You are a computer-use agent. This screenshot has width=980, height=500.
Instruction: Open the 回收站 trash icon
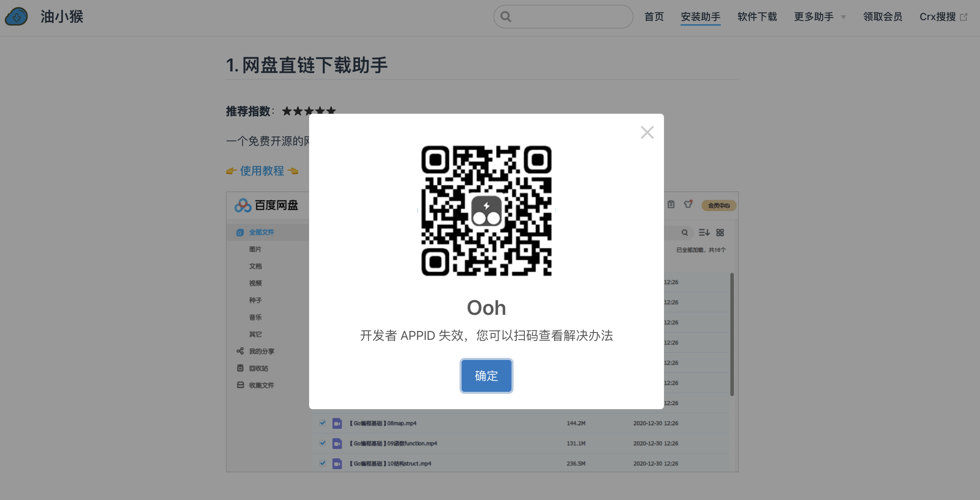pyautogui.click(x=240, y=368)
